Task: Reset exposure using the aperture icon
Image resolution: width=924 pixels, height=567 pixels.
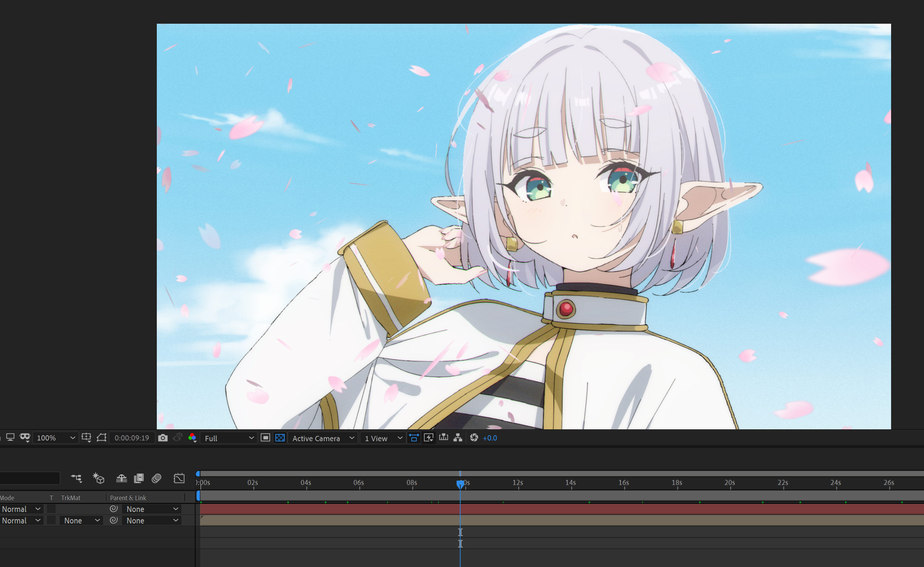Action: [474, 438]
